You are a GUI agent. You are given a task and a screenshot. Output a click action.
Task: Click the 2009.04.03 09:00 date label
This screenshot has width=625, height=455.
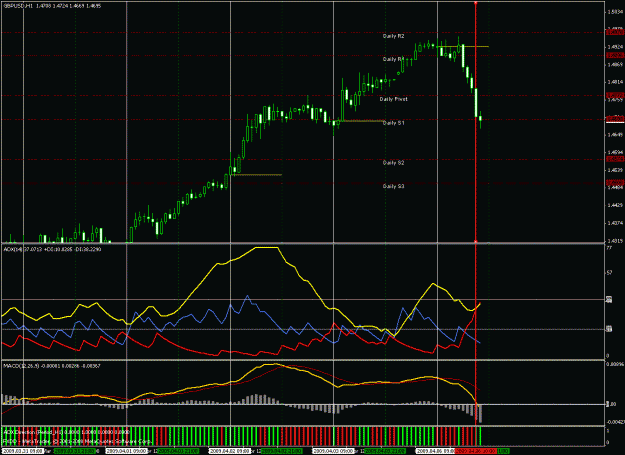(x=333, y=451)
